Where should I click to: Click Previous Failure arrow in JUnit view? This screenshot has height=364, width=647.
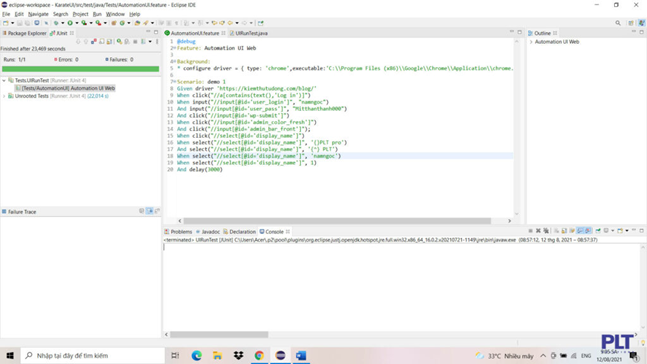click(x=86, y=41)
